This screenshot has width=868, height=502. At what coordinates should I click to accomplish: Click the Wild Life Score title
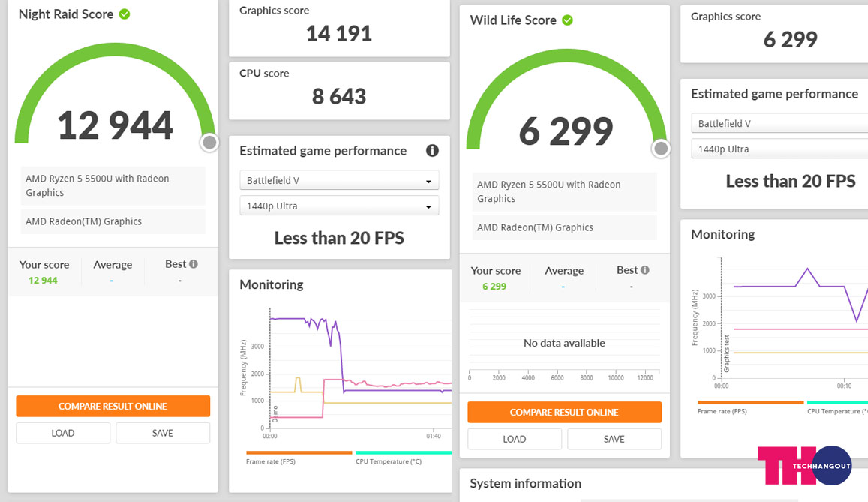[513, 20]
